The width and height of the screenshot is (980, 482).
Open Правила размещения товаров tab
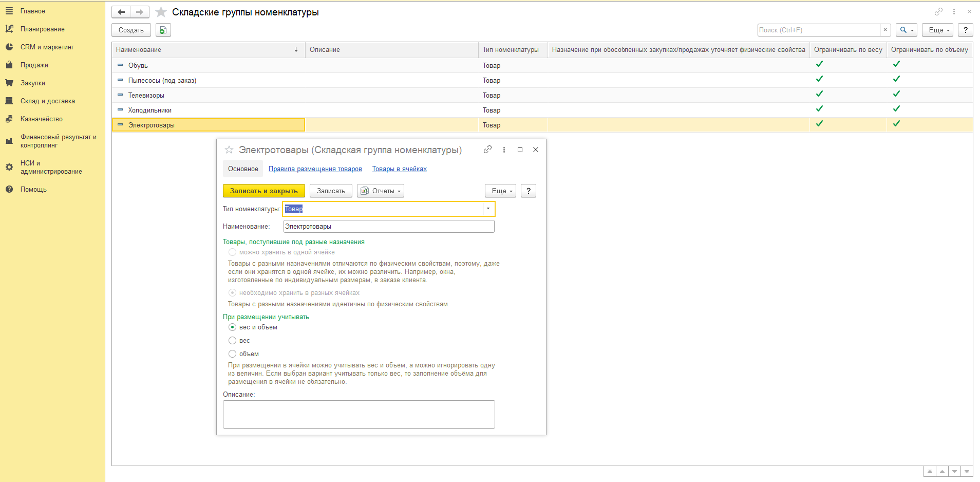pyautogui.click(x=315, y=169)
